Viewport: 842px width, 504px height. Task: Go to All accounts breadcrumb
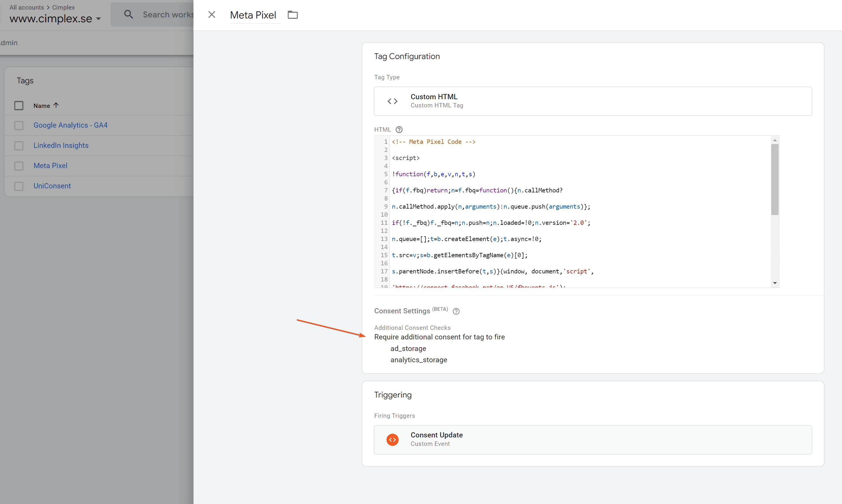point(27,7)
